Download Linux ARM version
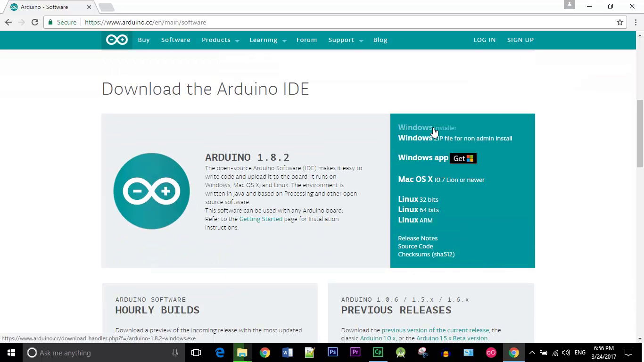Viewport: 644px width, 362px height. [x=415, y=220]
